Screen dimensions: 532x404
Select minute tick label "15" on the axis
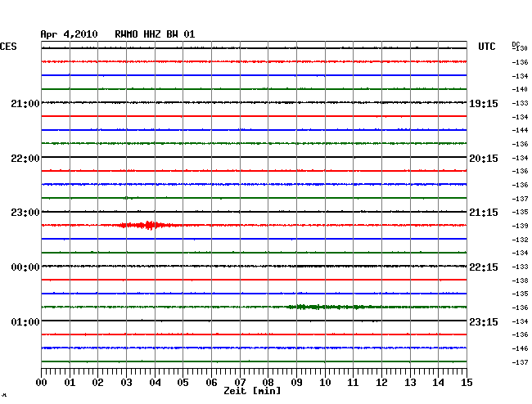pos(467,382)
